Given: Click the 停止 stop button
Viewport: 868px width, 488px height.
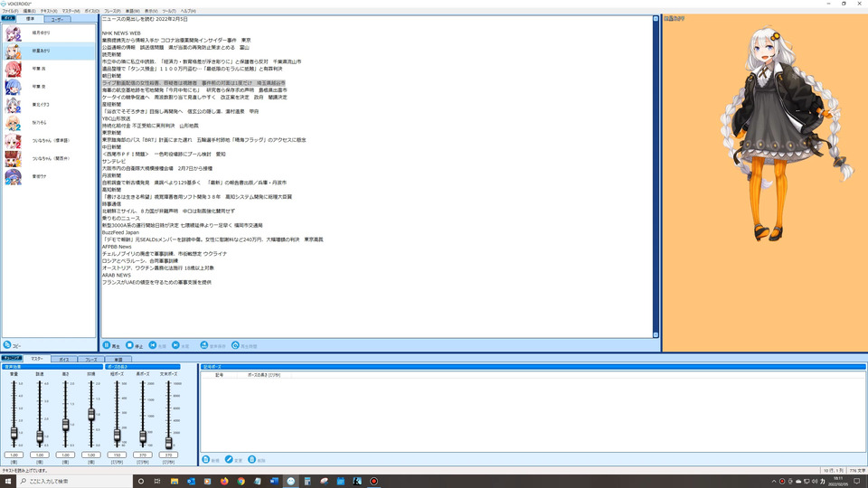Looking at the screenshot, I should tap(134, 345).
